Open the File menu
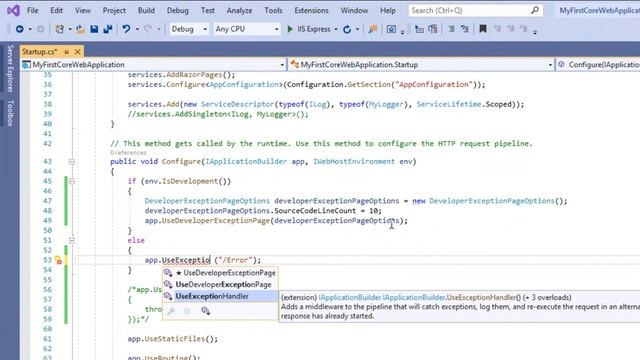Screen dimensions: 640x360 point(33,11)
